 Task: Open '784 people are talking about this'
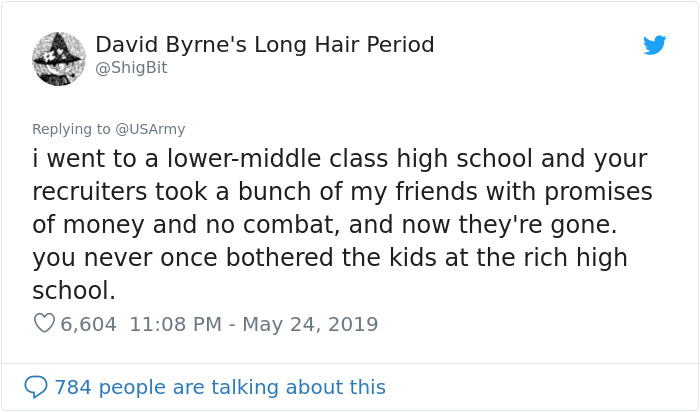coord(219,387)
